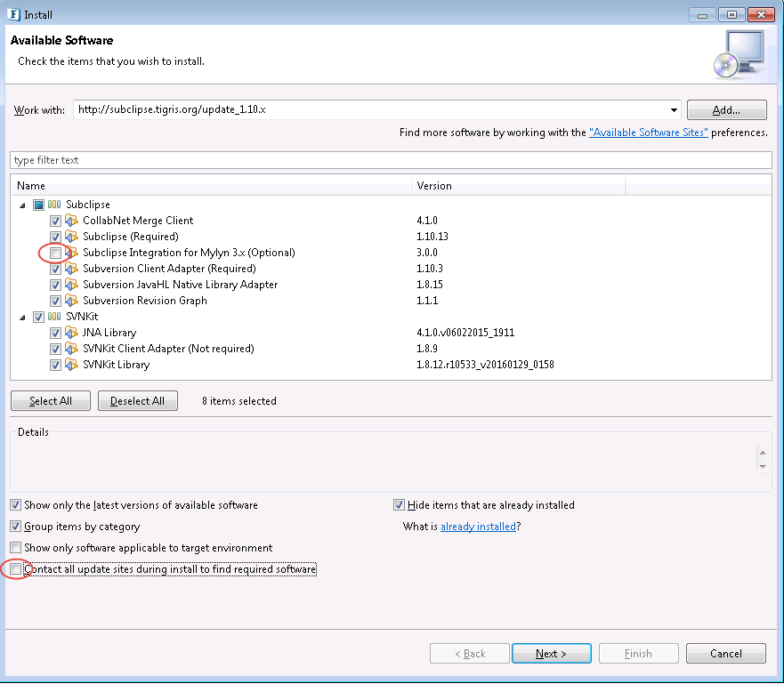Collapse the SVNKit category tree
The width and height of the screenshot is (784, 684).
(22, 317)
